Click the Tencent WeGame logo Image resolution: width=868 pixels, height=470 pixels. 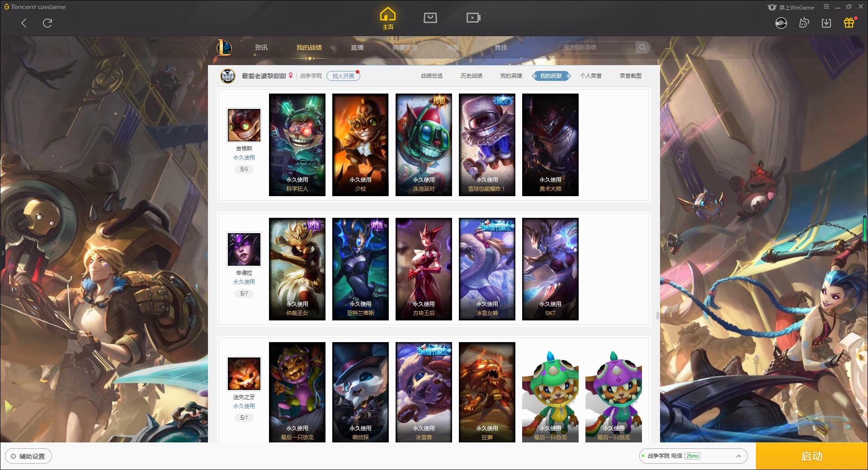[35, 7]
